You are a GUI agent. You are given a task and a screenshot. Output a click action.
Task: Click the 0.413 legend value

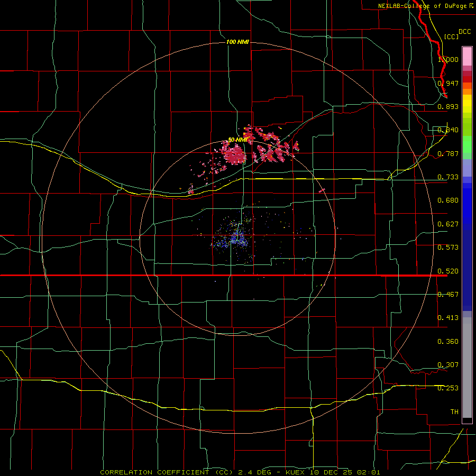[x=448, y=318]
